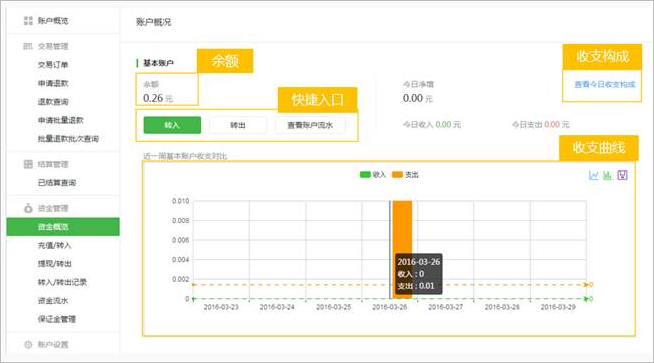Click the 今日净增 value 0.00 元

point(418,98)
